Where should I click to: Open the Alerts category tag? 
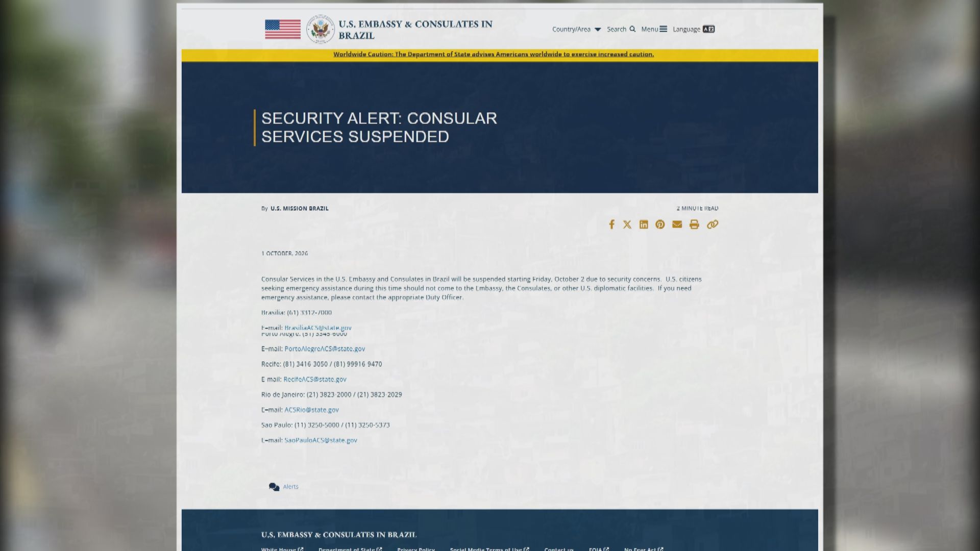pyautogui.click(x=290, y=487)
